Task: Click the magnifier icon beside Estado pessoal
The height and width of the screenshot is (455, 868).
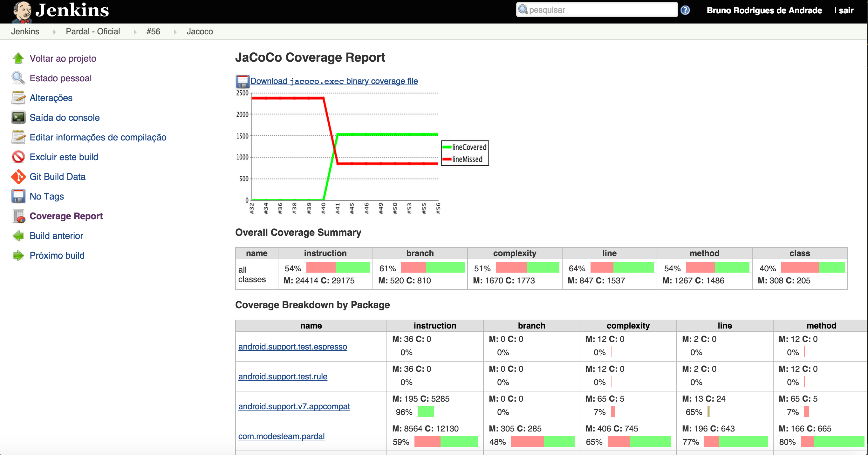Action: point(18,78)
